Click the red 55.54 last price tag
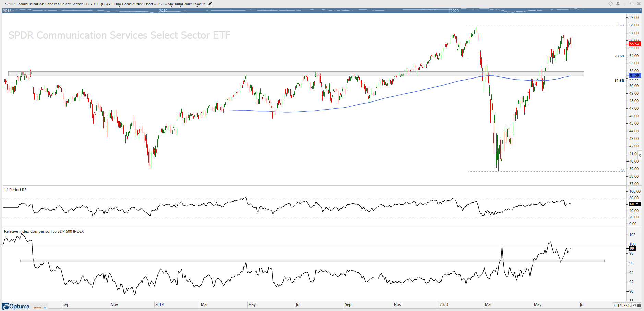 tap(634, 44)
